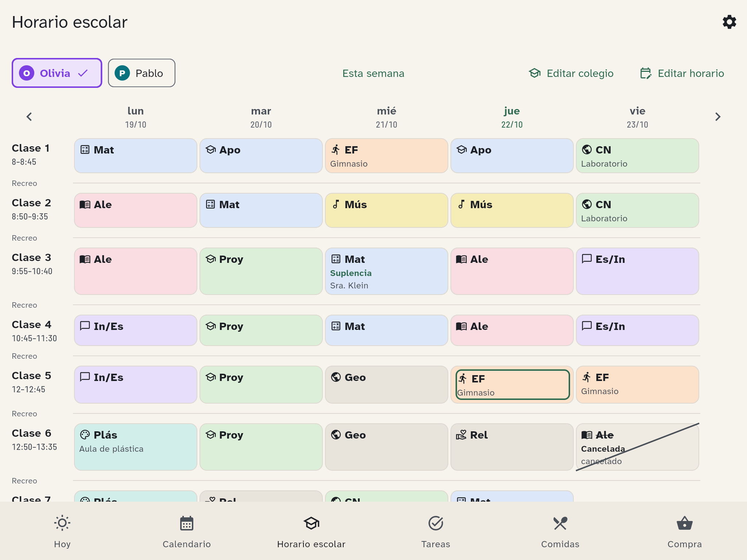The height and width of the screenshot is (560, 747).
Task: Go to next week with right chevron
Action: [x=717, y=117]
